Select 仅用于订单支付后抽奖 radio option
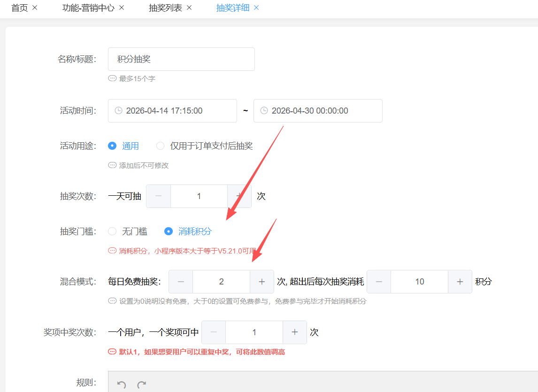The height and width of the screenshot is (392, 538). pos(161,146)
